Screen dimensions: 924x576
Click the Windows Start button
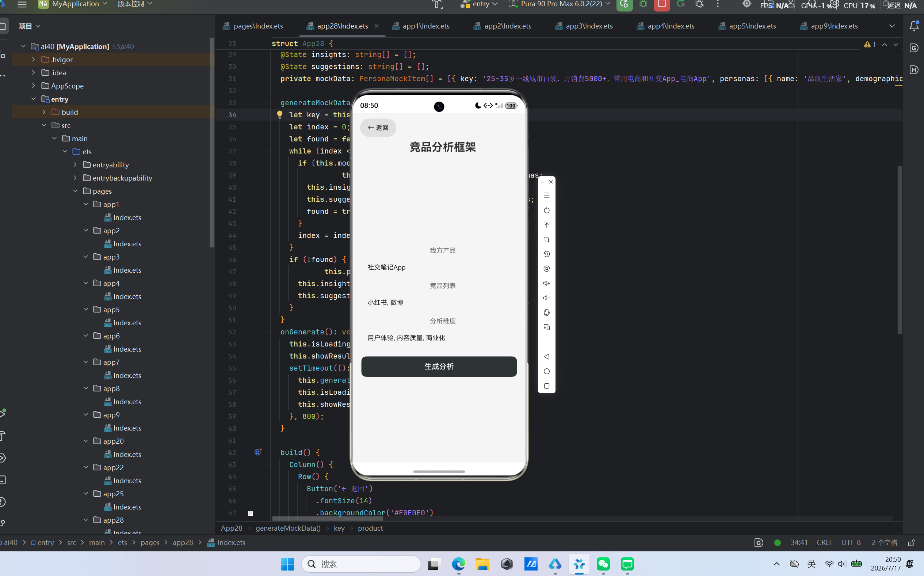click(287, 564)
